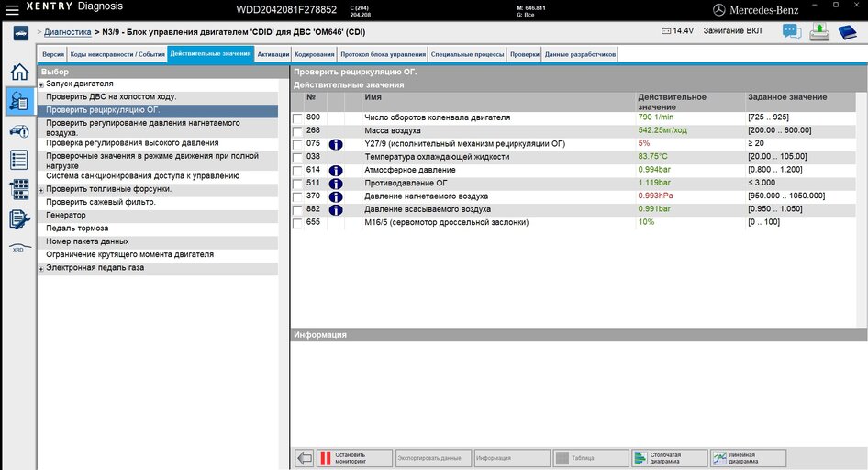The image size is (868, 470).
Task: Tick checkbox for row 268 Масса воздуха
Action: coord(298,132)
